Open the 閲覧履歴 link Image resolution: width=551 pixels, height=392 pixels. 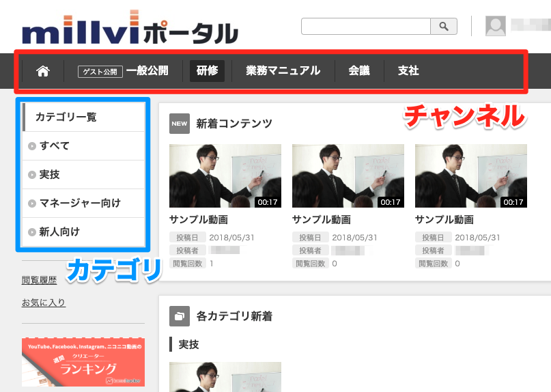coord(40,280)
